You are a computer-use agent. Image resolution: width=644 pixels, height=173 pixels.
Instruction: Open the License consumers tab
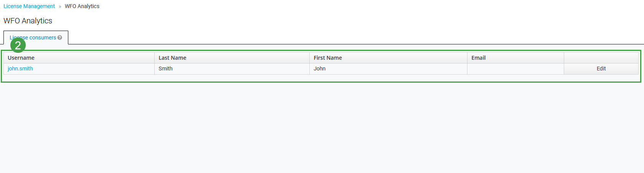(x=38, y=38)
